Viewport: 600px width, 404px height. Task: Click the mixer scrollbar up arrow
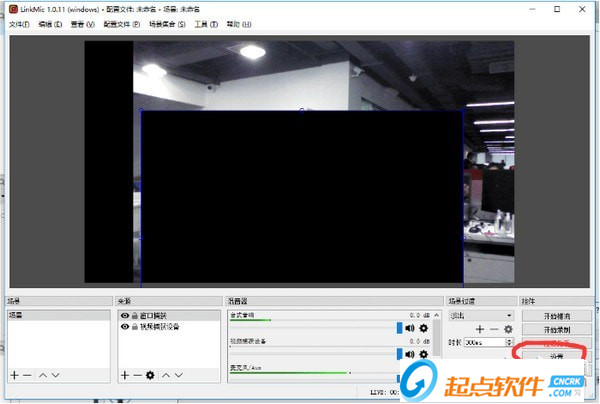(437, 315)
